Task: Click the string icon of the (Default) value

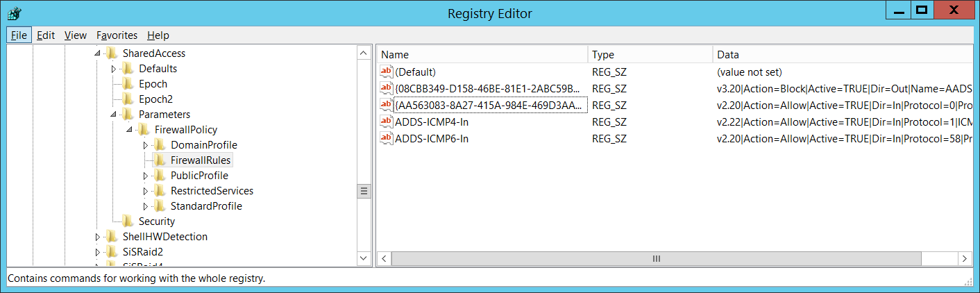Action: (x=387, y=72)
